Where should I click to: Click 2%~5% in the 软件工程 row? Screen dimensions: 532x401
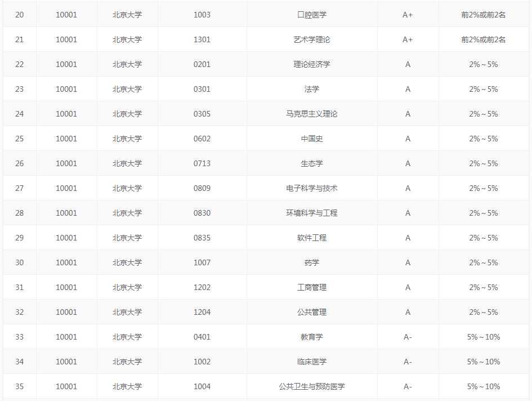(484, 238)
